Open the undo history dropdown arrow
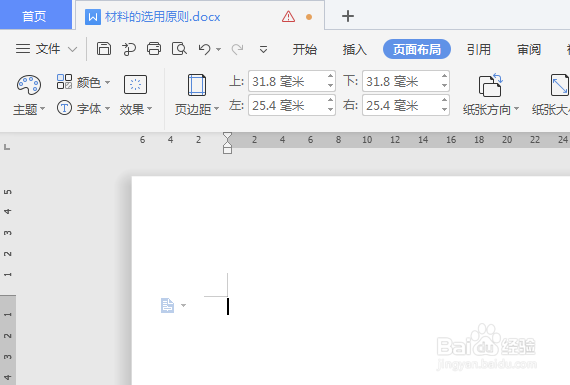 218,49
